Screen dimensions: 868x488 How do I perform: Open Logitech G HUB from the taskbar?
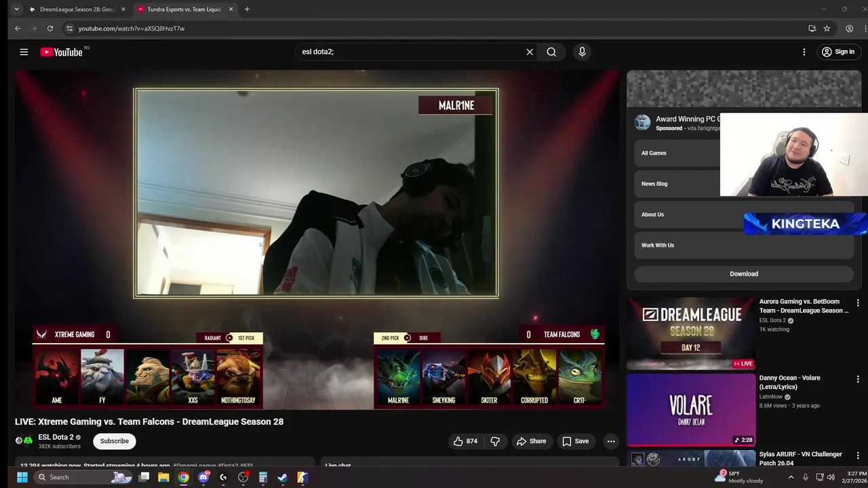pos(223,477)
